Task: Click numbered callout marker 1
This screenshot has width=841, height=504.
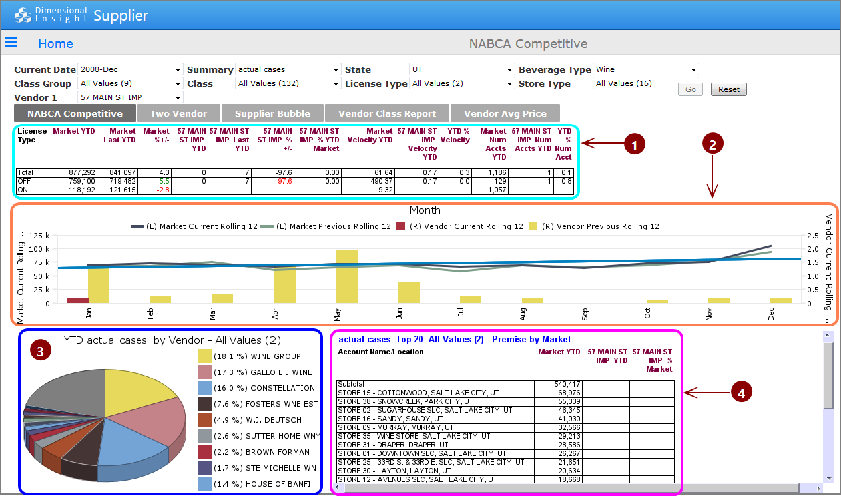Action: (634, 143)
